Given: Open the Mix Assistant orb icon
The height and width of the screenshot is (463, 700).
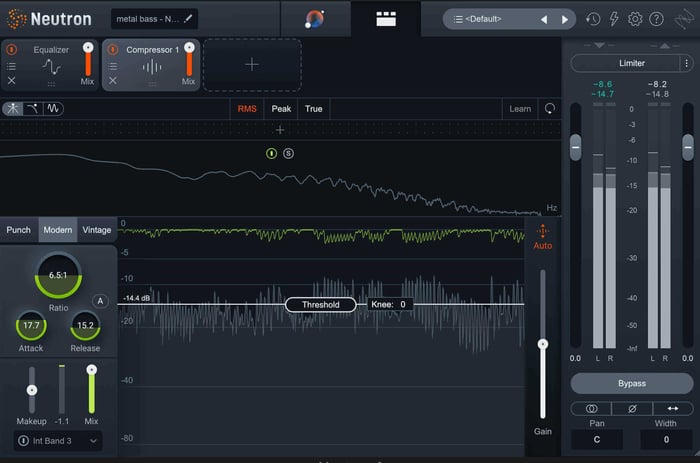Looking at the screenshot, I should [315, 19].
